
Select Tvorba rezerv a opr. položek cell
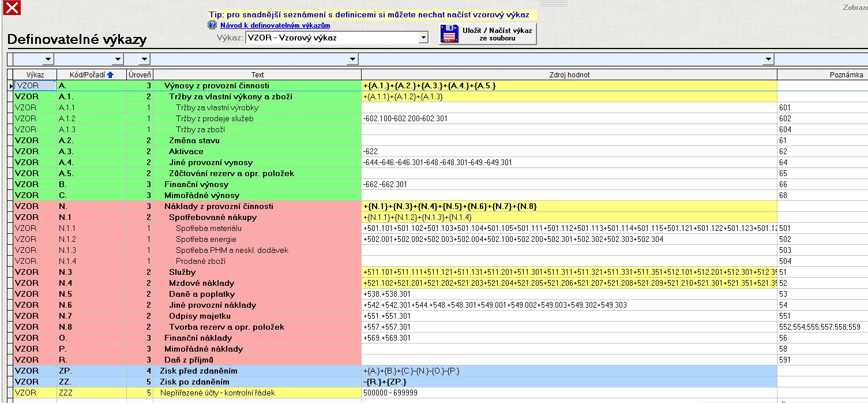pos(257,327)
